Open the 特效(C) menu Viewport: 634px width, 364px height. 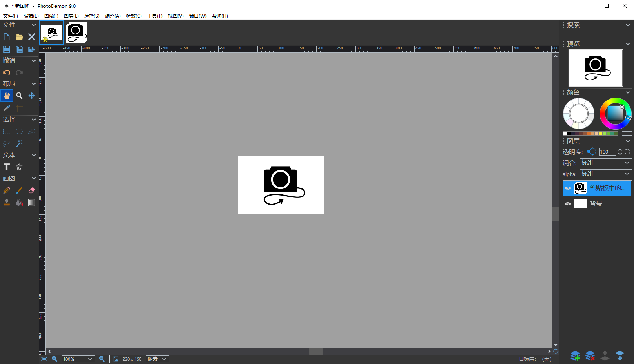pyautogui.click(x=134, y=16)
